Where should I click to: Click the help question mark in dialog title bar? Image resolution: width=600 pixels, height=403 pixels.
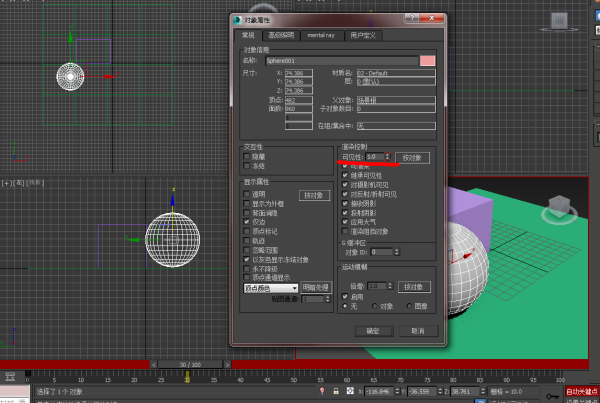(x=412, y=18)
